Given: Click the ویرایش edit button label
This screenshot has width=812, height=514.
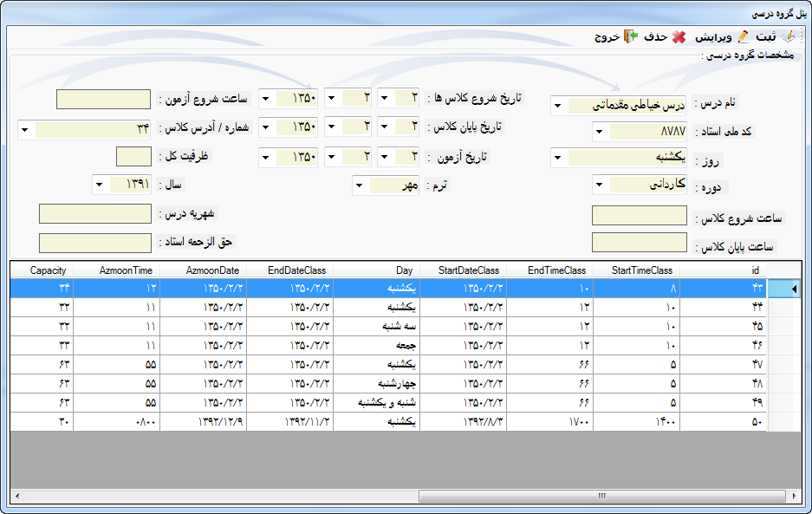Looking at the screenshot, I should [x=713, y=36].
